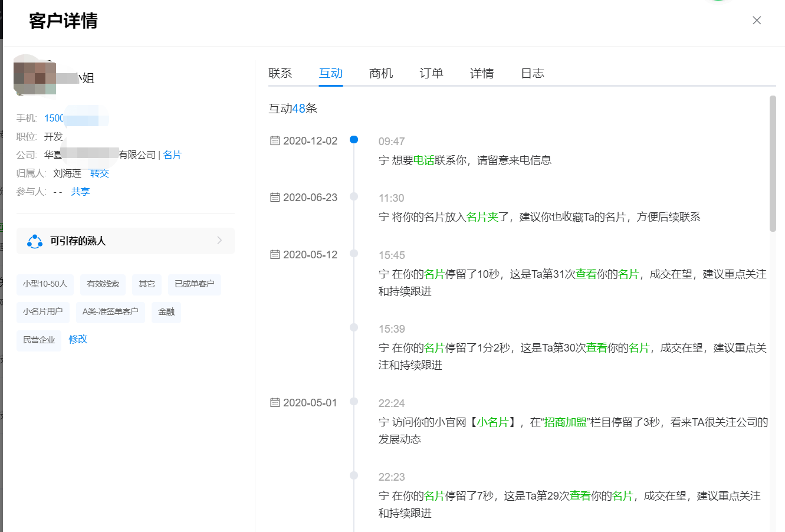Expand the 可引荐的熟人 chevron arrow
Image resolution: width=785 pixels, height=532 pixels.
click(x=219, y=241)
